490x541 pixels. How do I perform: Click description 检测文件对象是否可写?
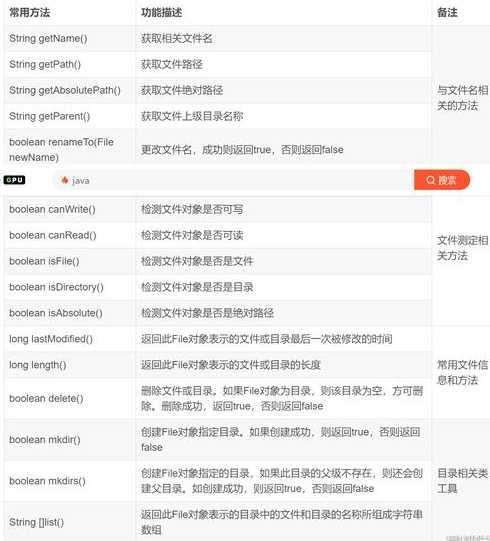192,209
